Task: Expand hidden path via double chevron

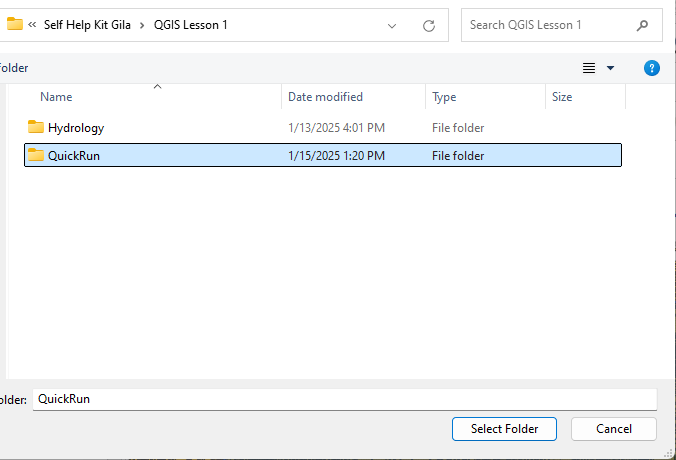Action: pos(34,25)
